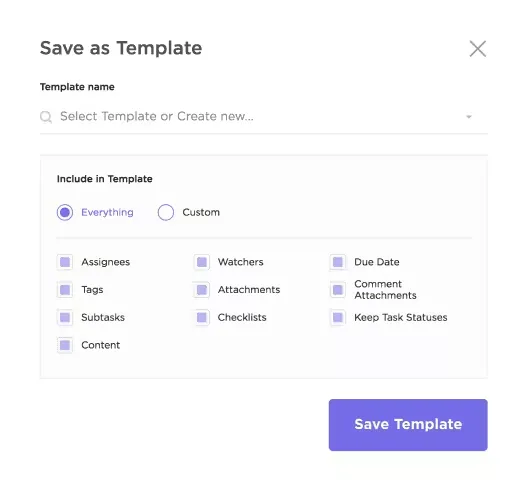
Task: Toggle the Content checkbox
Action: (65, 345)
